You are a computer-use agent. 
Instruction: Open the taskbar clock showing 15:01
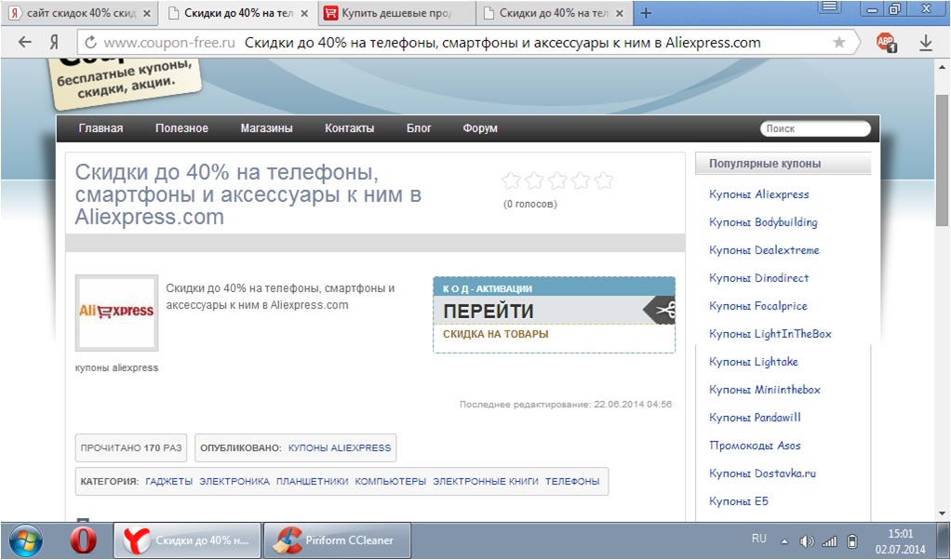(900, 541)
